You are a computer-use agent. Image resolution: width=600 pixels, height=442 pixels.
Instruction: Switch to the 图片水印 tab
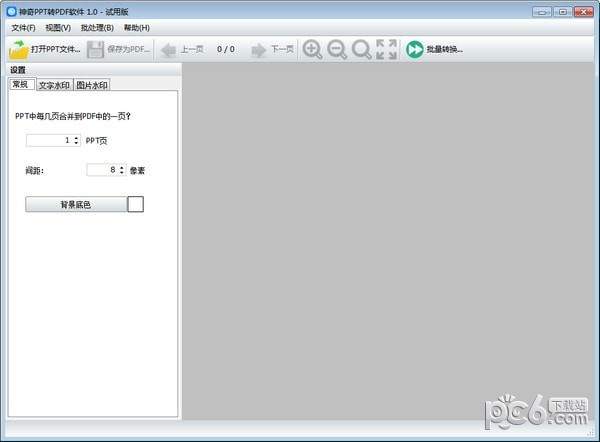[x=92, y=85]
